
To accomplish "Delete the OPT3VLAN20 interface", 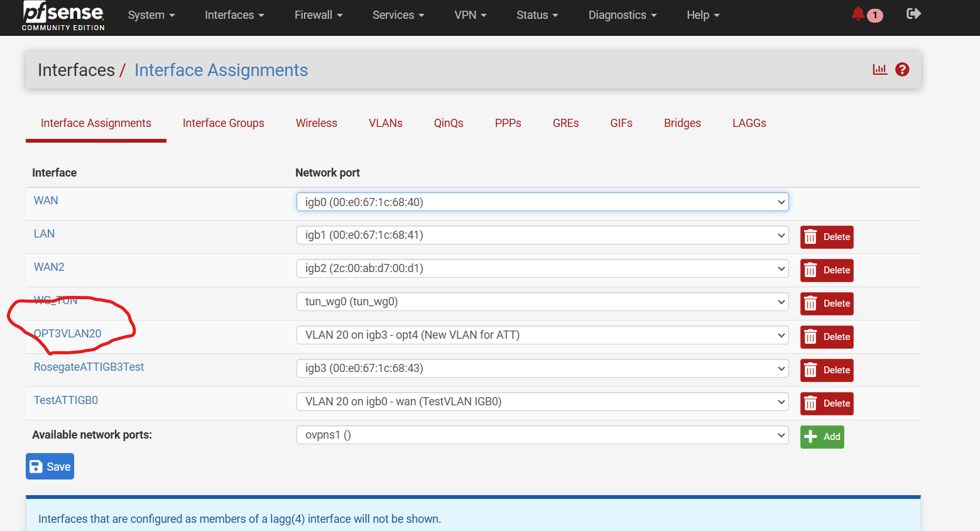I will point(827,337).
